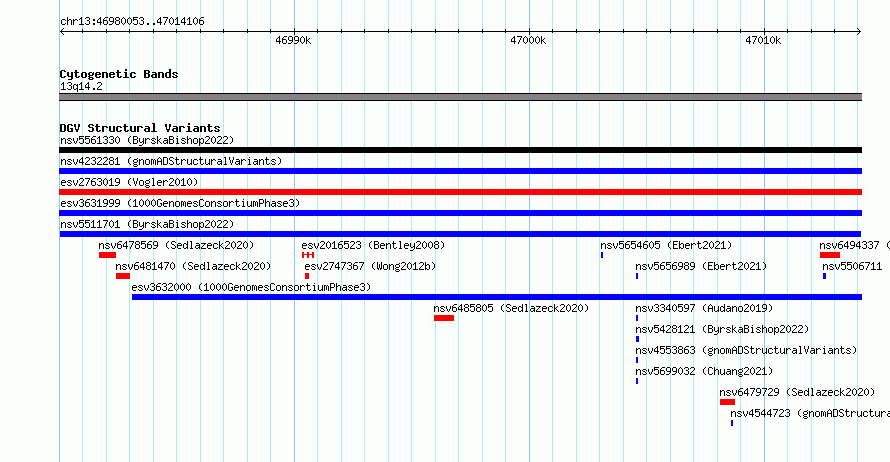
Task: Open nsv6479729 (Sedlazeck2020) label
Action: pos(797,392)
